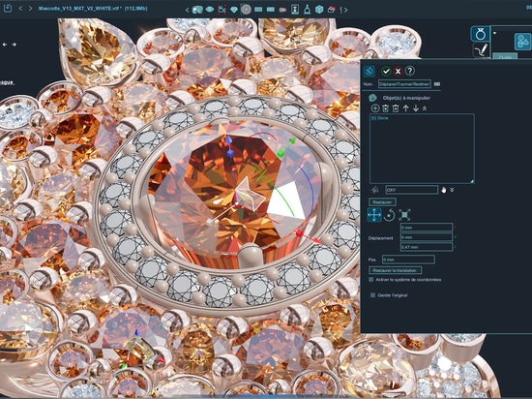Click the trash icon marked with a minus

tap(396, 108)
